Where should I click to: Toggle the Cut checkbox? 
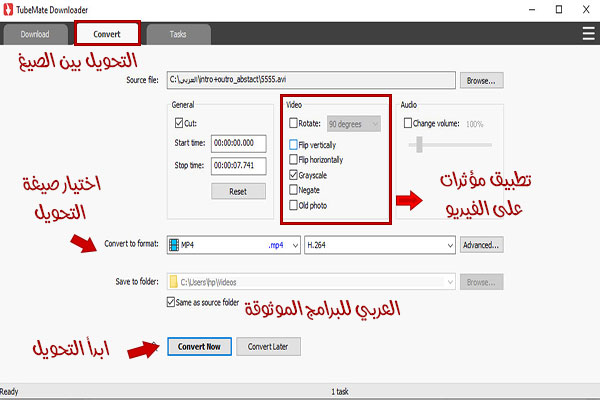[179, 123]
